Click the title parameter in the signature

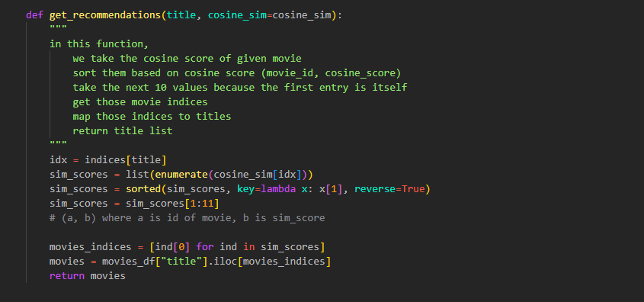181,15
